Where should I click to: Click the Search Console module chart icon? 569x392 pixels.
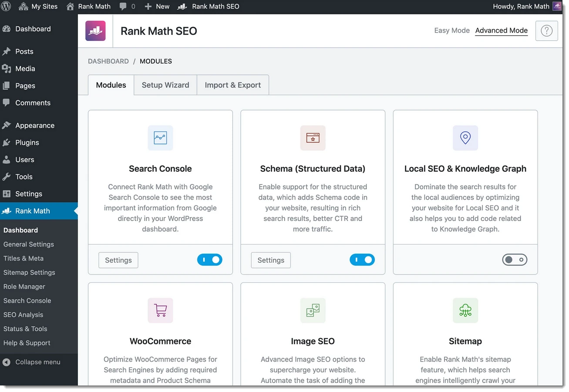(x=160, y=138)
